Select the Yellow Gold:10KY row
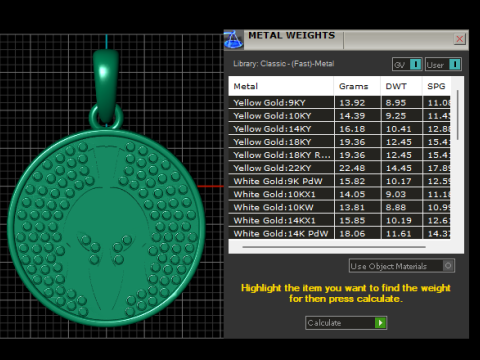480x360 pixels. pos(339,116)
